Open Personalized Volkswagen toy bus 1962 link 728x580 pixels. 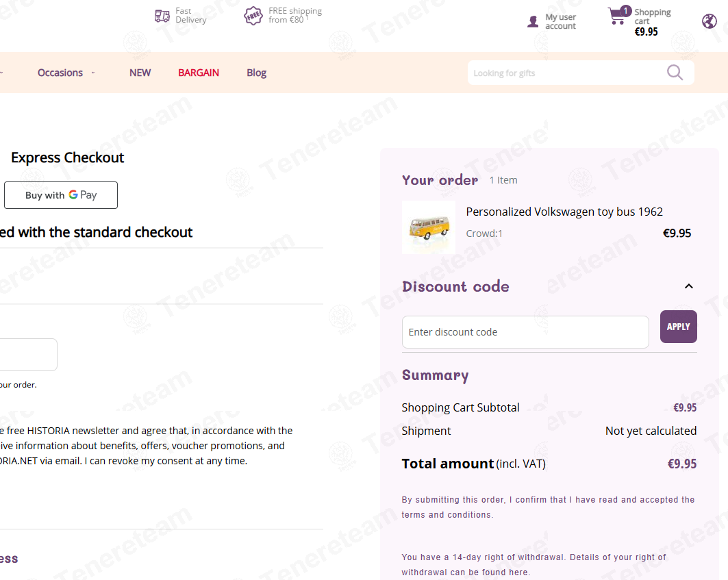[x=564, y=212]
